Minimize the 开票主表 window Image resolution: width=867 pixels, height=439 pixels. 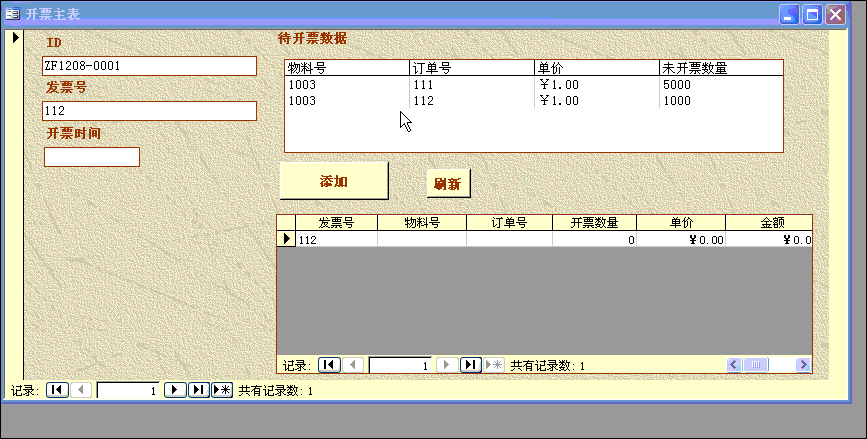click(789, 14)
